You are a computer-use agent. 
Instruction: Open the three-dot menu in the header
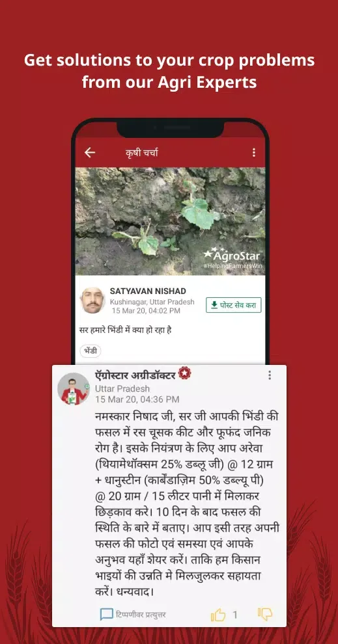(x=254, y=153)
